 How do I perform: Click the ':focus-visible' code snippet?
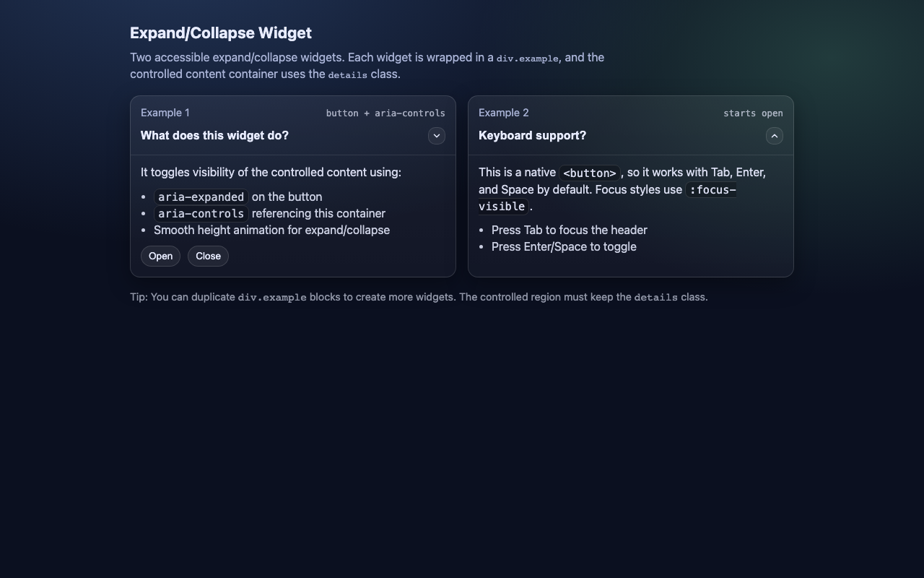pyautogui.click(x=712, y=190)
